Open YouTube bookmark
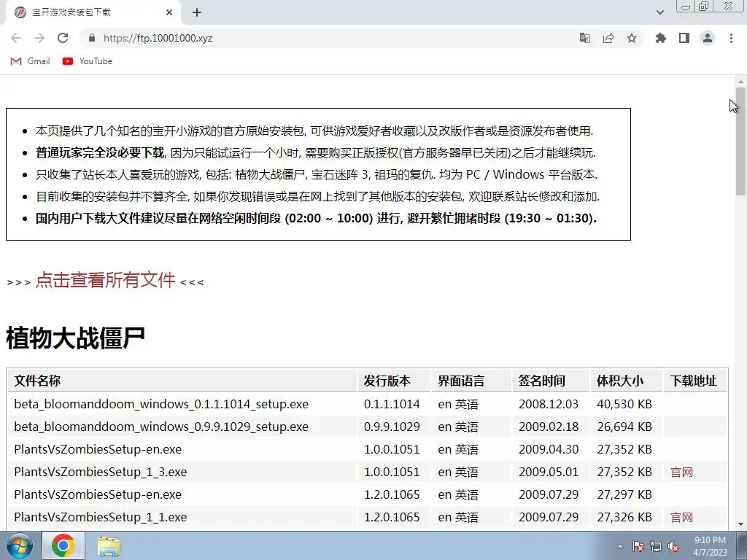747x560 pixels. click(x=88, y=61)
